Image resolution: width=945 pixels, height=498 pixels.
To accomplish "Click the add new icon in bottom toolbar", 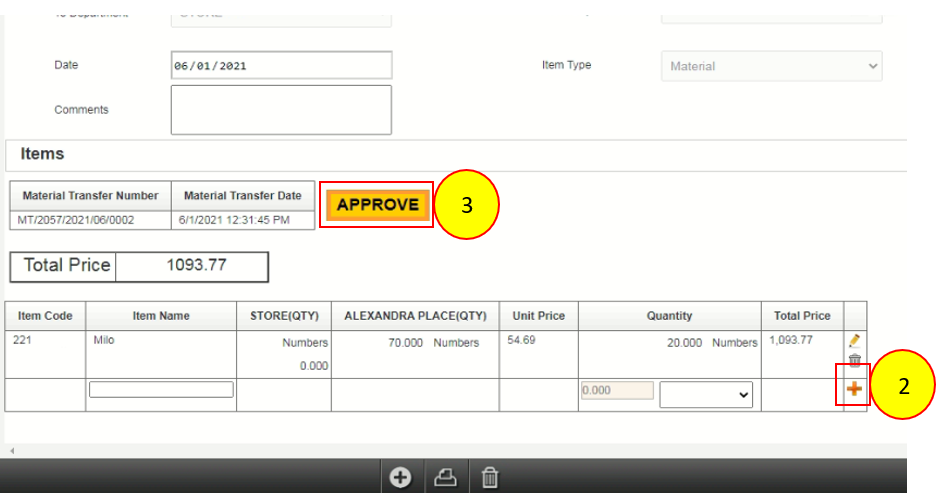I will click(400, 478).
